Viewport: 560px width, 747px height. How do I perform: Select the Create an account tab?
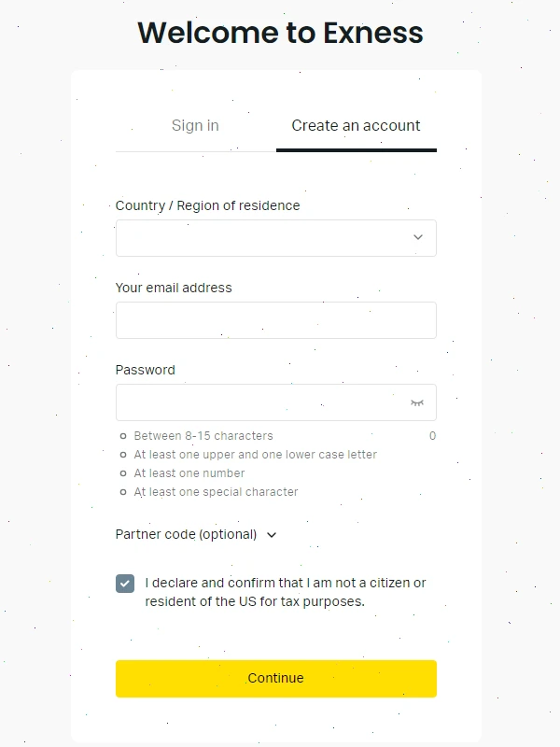[x=356, y=125]
